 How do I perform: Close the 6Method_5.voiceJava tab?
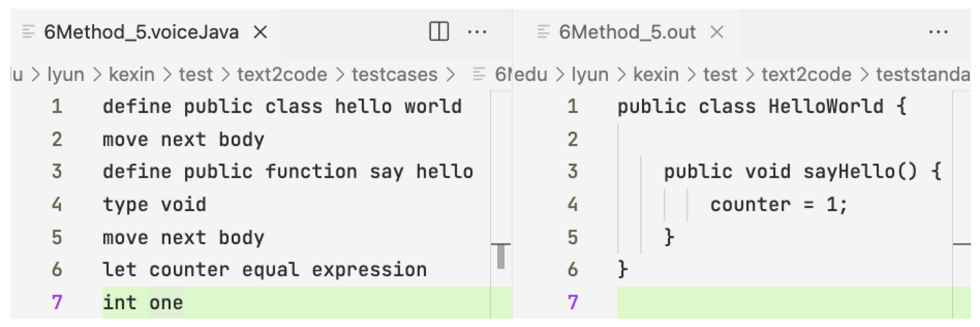tap(261, 32)
